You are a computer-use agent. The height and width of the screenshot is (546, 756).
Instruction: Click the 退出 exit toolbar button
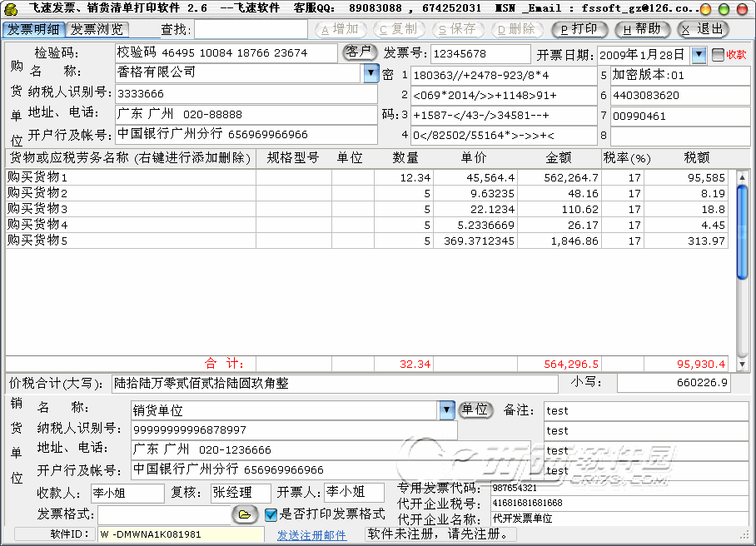coord(704,29)
